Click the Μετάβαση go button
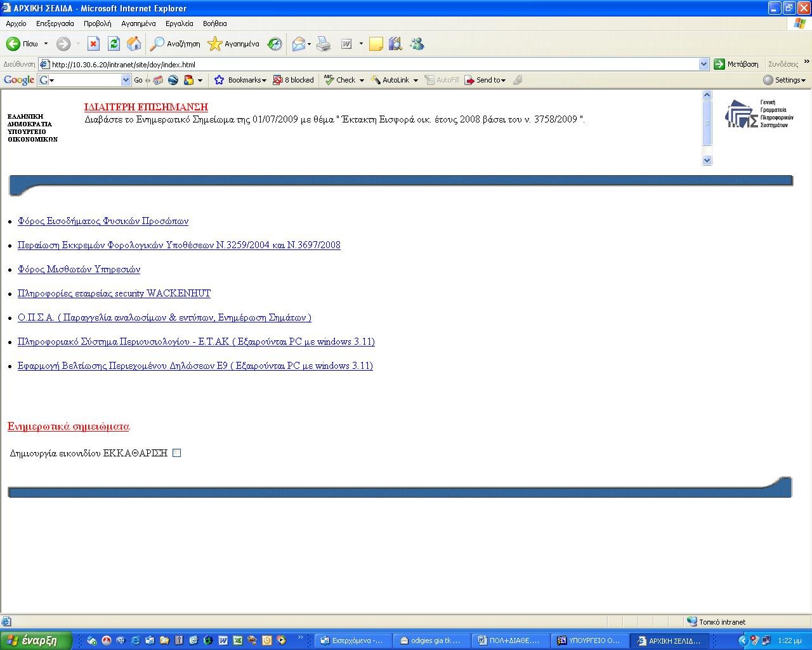 click(736, 64)
